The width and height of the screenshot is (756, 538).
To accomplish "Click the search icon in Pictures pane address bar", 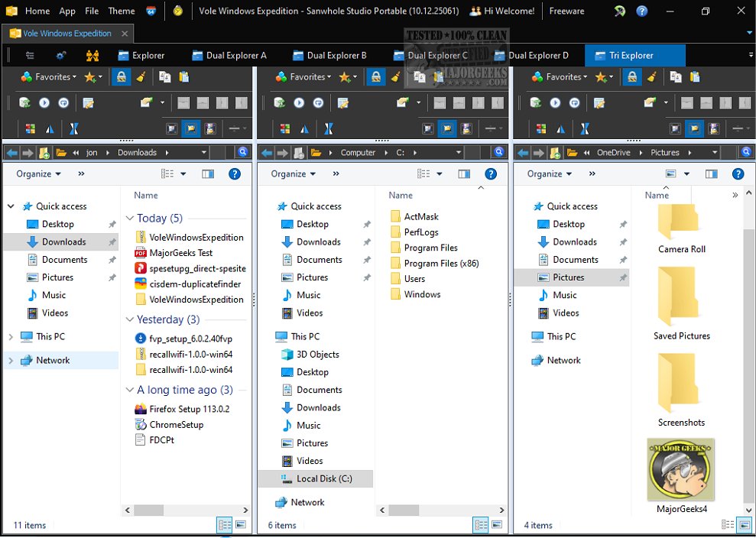I will tap(746, 152).
